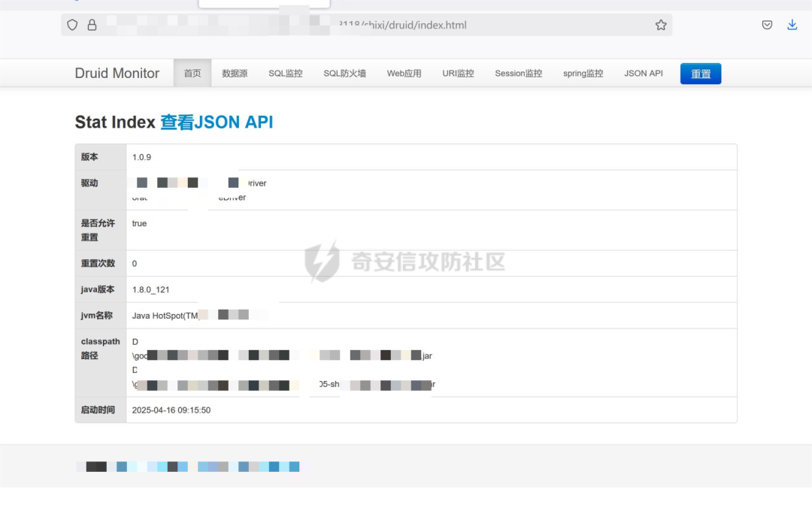Go to the Web应用 tab
The height and width of the screenshot is (523, 812).
click(x=404, y=74)
